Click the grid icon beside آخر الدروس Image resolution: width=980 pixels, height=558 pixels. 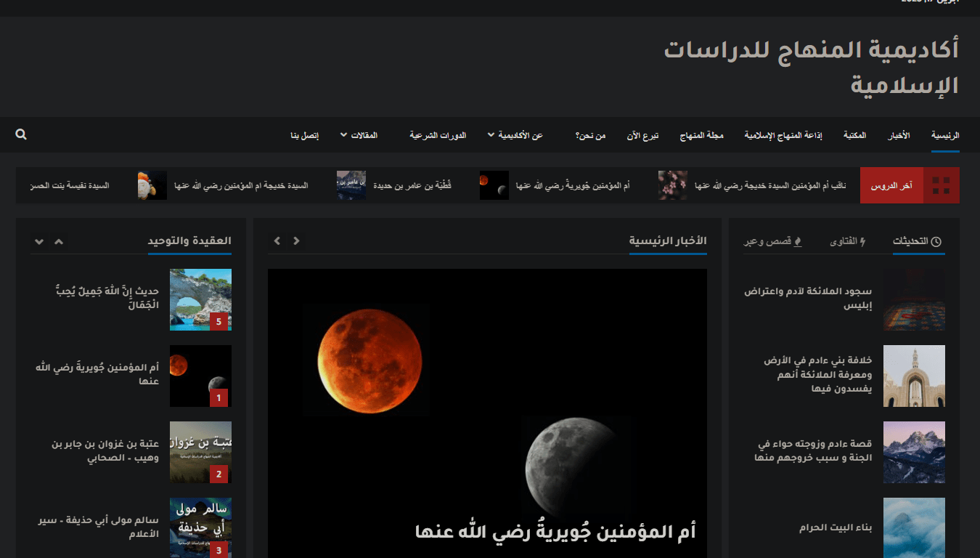(x=941, y=185)
